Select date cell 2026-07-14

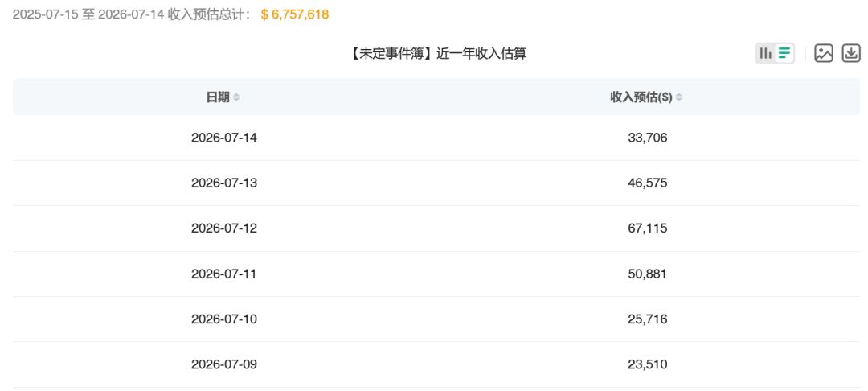point(224,138)
